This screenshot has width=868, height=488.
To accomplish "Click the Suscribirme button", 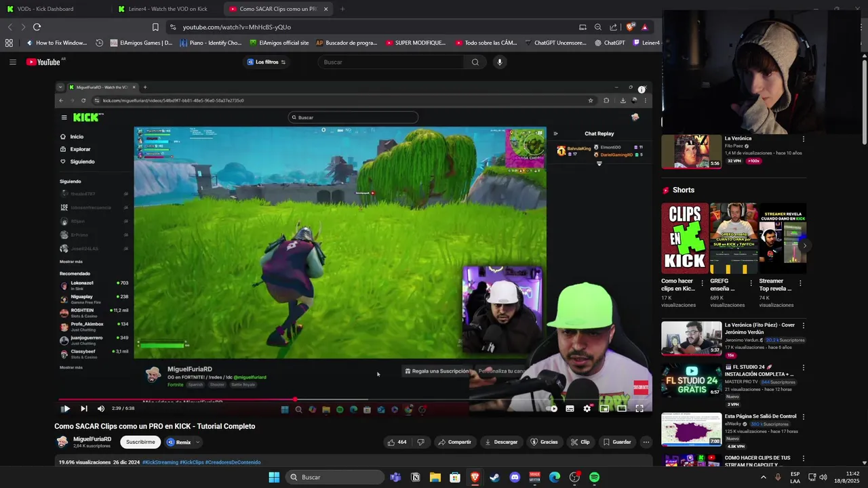I will point(140,442).
